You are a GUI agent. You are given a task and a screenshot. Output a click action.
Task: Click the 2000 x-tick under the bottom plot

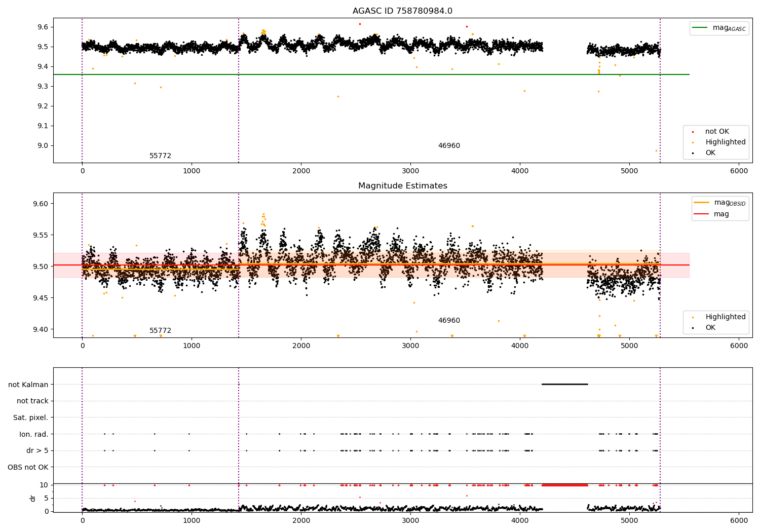point(301,521)
